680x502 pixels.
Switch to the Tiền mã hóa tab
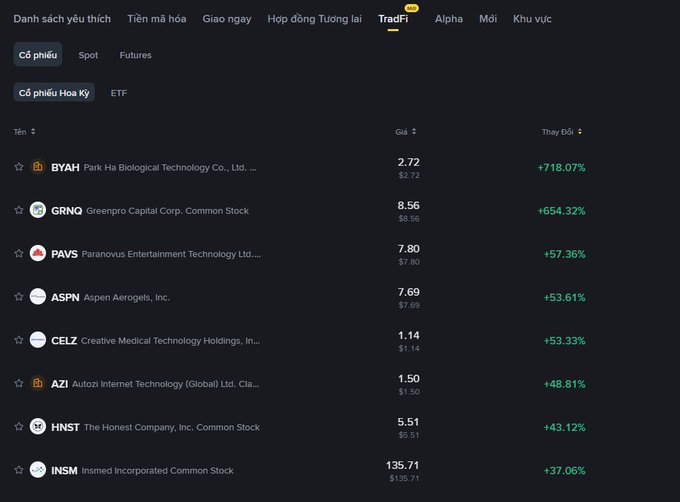tap(157, 19)
